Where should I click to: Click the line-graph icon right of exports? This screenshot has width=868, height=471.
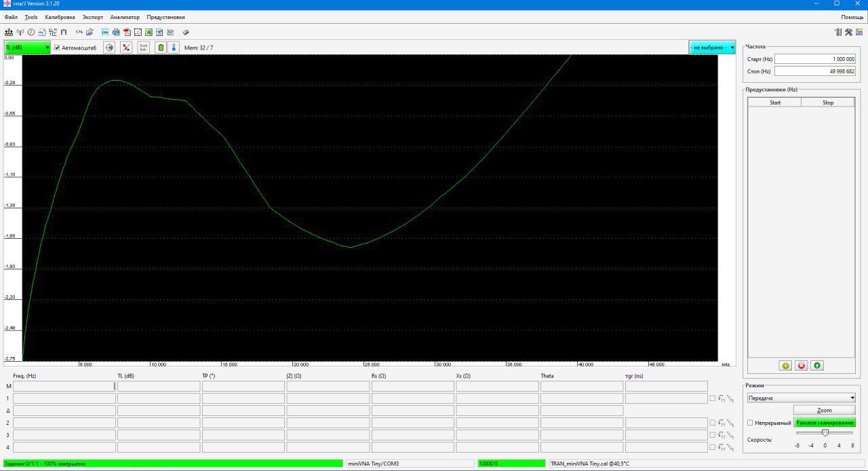[x=170, y=32]
